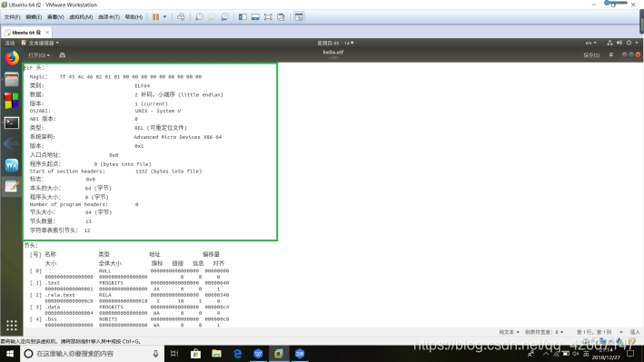Open File Explorer from the taskbar
644x362 pixels.
click(x=216, y=354)
